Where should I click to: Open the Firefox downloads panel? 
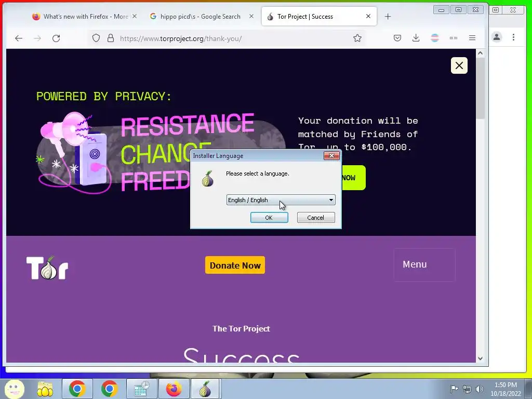(x=416, y=38)
